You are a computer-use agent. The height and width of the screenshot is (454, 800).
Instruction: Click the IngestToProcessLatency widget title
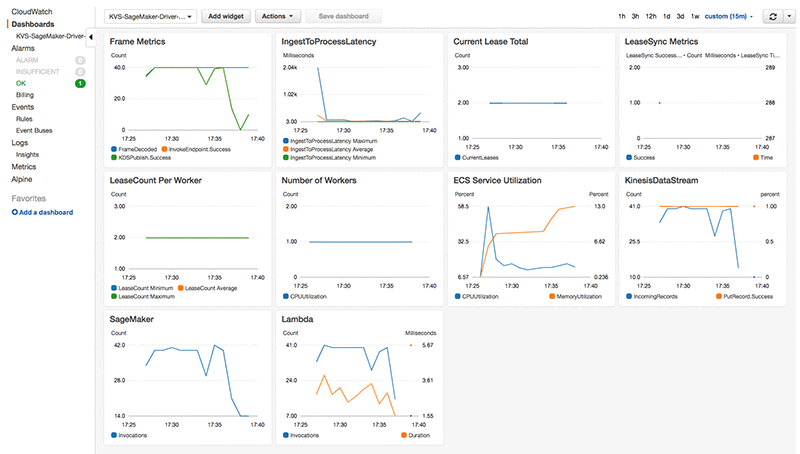[x=329, y=42]
